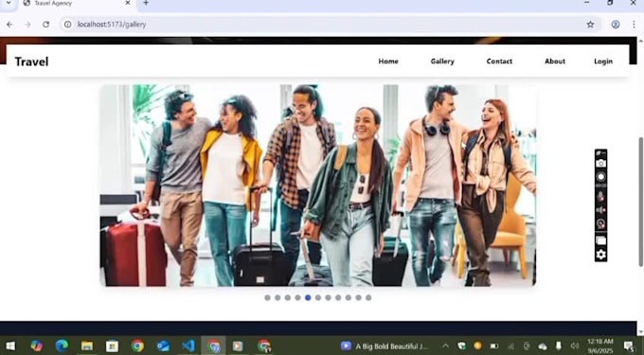Open the Windows notification center icon
The height and width of the screenshot is (355, 644).
629,346
